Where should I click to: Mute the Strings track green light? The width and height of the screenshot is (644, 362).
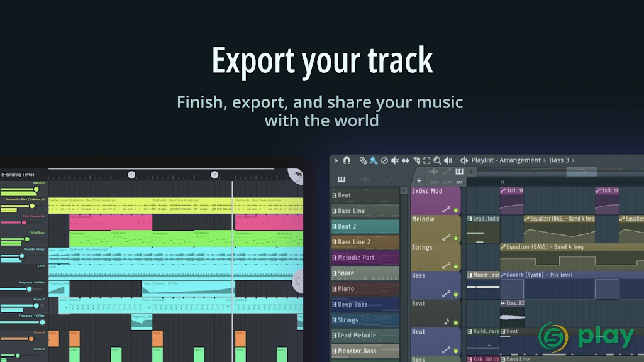pos(456,266)
